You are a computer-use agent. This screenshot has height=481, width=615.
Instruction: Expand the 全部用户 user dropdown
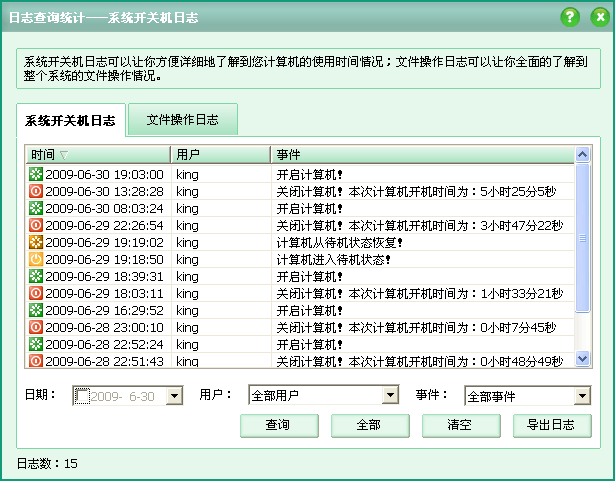click(391, 396)
